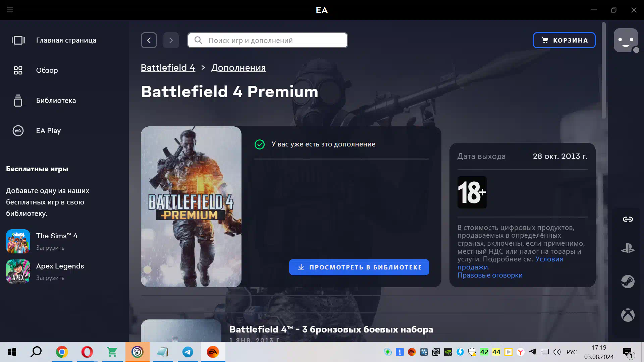Click Просмотреть в библиотеке button

pyautogui.click(x=359, y=267)
